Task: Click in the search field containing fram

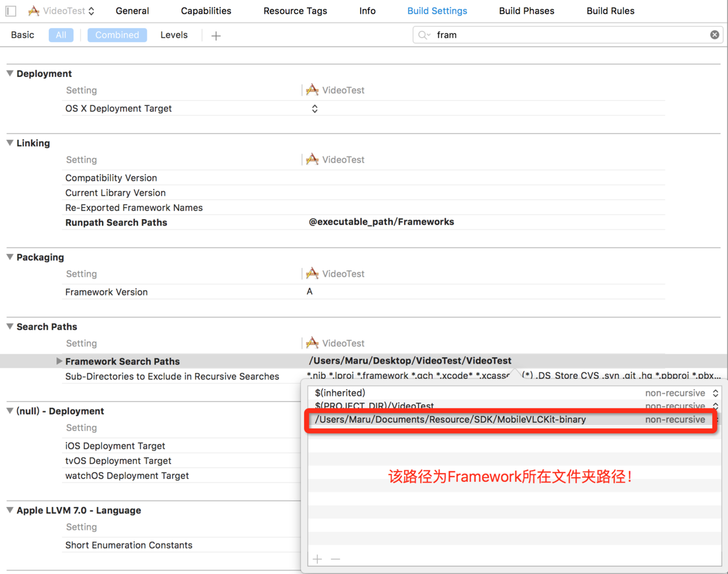Action: tap(564, 35)
